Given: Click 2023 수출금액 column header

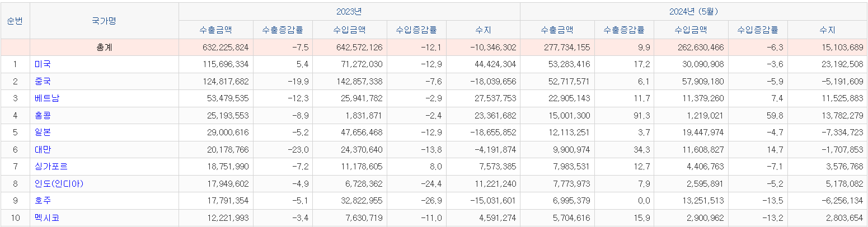Looking at the screenshot, I should tap(215, 30).
